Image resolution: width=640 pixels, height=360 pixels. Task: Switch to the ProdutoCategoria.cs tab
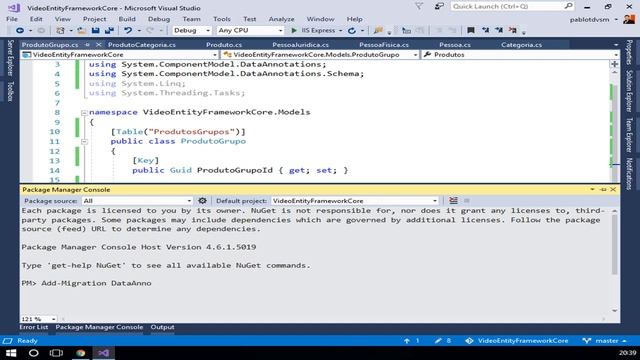coord(142,45)
